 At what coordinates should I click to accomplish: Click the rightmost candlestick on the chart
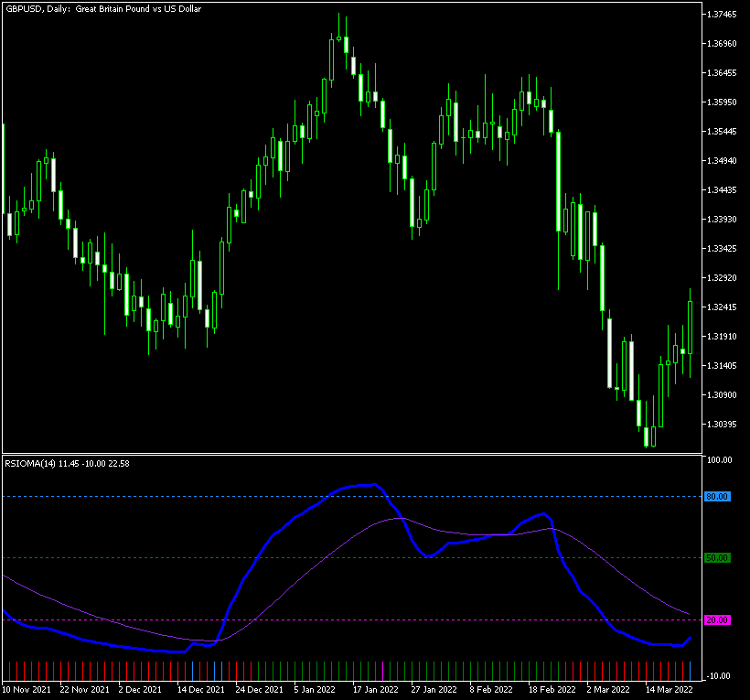click(690, 328)
